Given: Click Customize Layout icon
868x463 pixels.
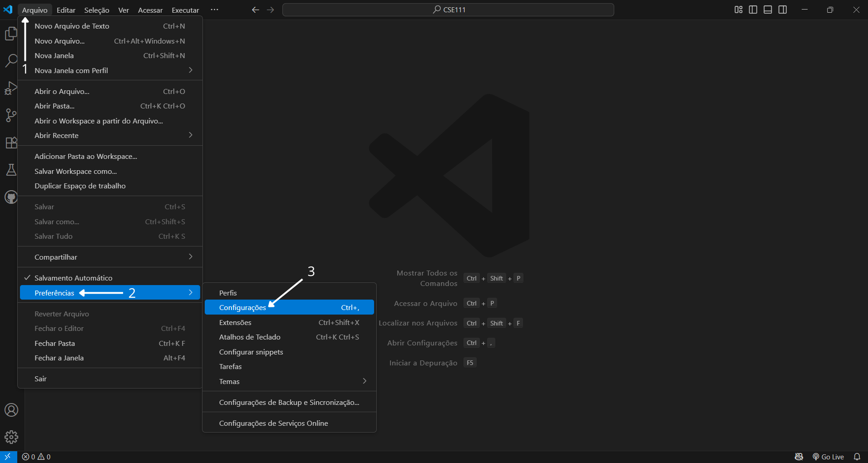Looking at the screenshot, I should pos(739,10).
